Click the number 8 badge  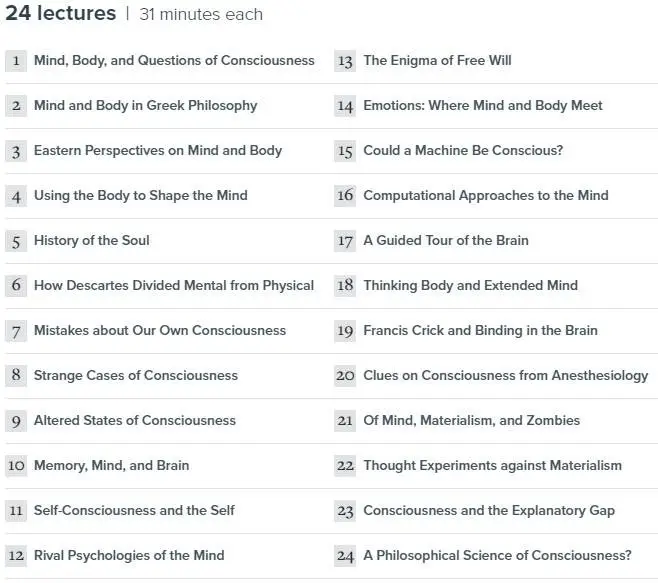tap(16, 376)
